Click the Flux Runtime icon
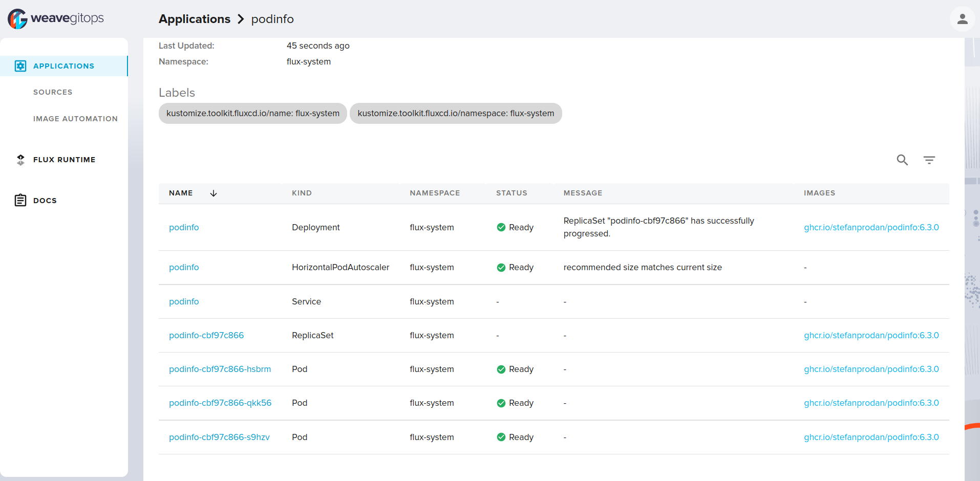980x481 pixels. pyautogui.click(x=20, y=160)
